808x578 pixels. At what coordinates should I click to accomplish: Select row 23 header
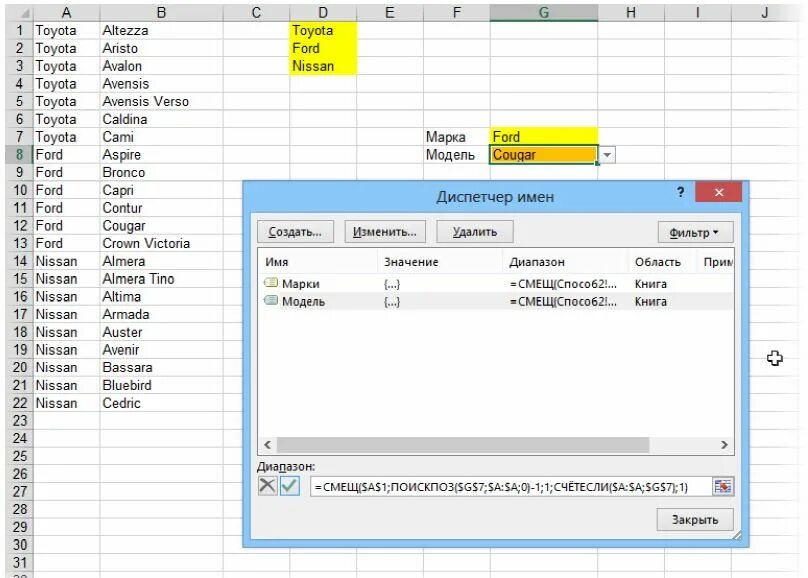[x=20, y=421]
